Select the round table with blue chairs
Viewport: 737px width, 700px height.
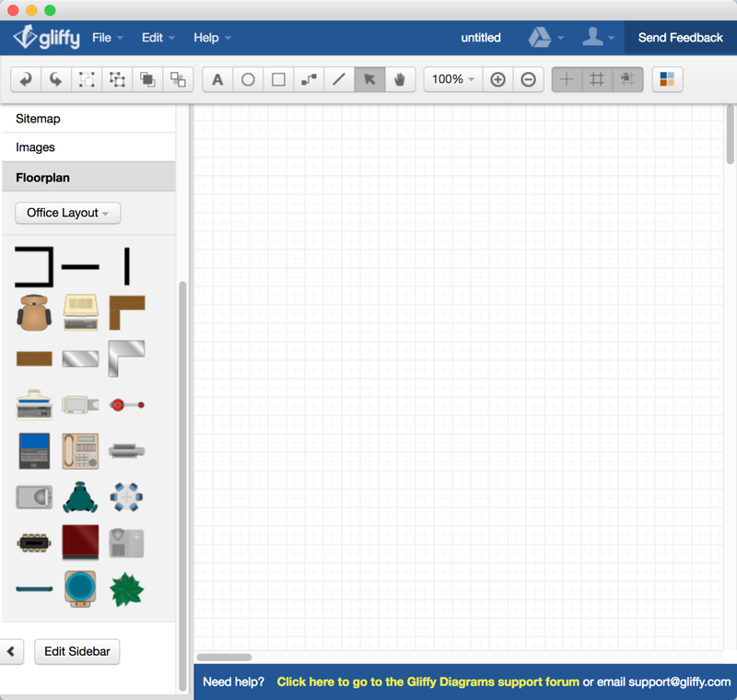click(x=126, y=497)
